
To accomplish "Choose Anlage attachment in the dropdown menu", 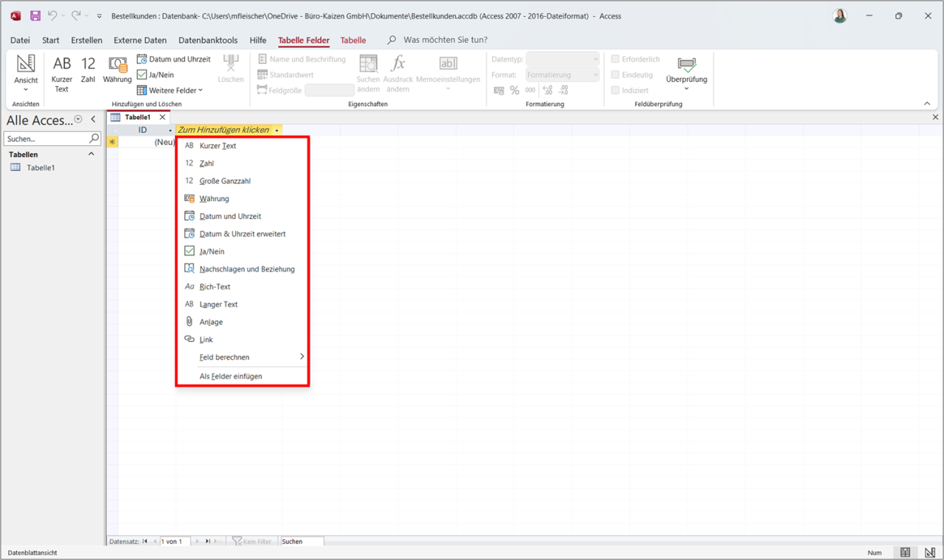I will coord(243,322).
